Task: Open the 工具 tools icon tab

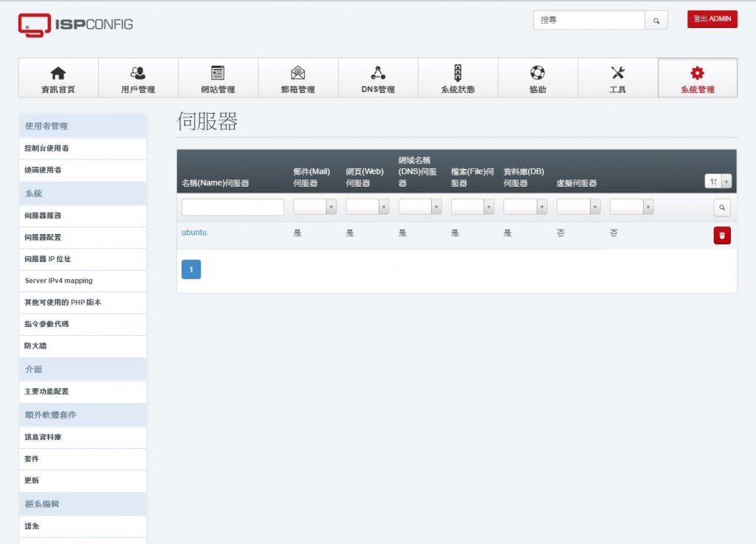Action: (618, 78)
